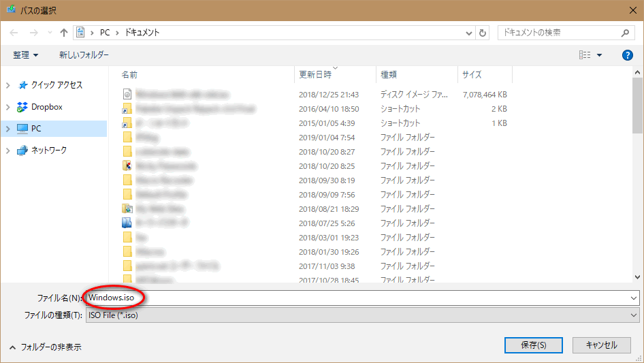Image resolution: width=644 pixels, height=363 pixels.
Task: Click the Quick Access star icon
Action: (x=22, y=85)
